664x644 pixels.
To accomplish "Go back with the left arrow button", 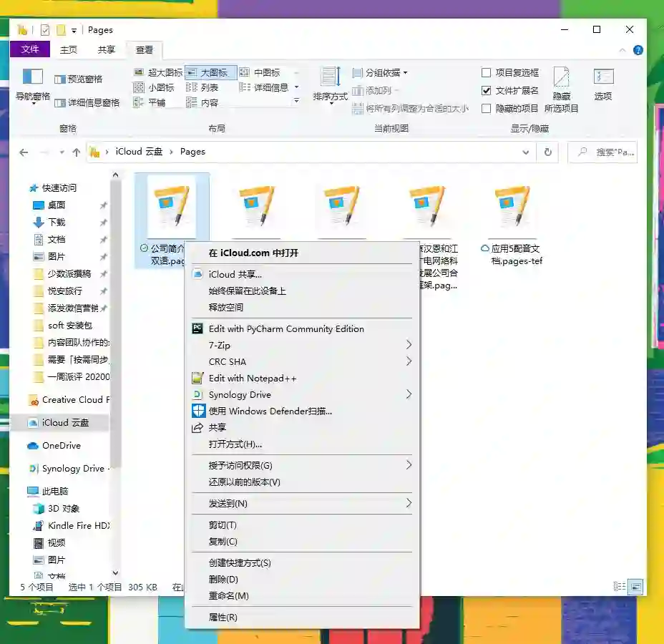I will (x=24, y=152).
